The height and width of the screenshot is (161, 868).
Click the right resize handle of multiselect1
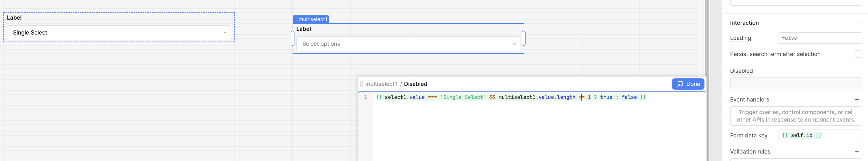523,38
